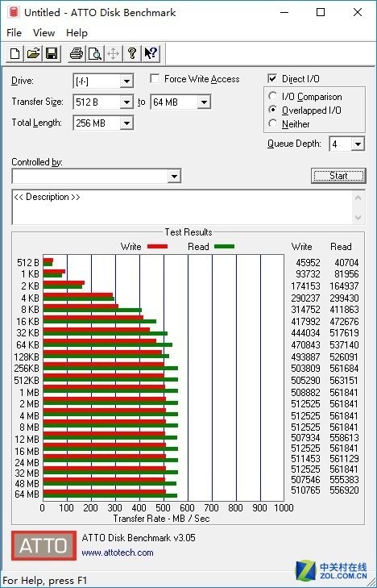Viewport: 377px width, 588px height.
Task: Save results with the floppy disk icon
Action: pyautogui.click(x=51, y=53)
